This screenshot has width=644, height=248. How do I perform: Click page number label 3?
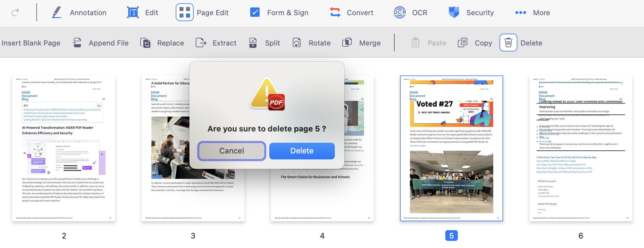[x=193, y=236]
